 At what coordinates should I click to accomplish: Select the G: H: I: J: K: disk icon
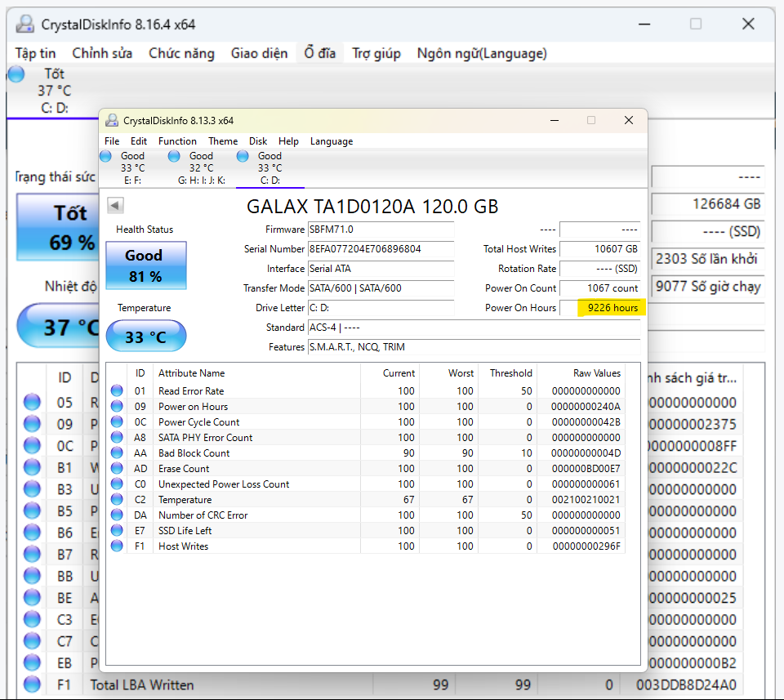pos(174,156)
